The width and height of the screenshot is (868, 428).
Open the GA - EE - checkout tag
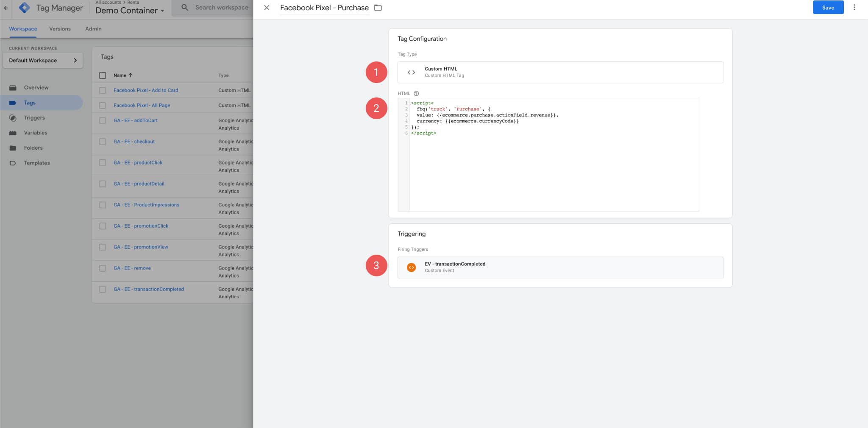[134, 142]
